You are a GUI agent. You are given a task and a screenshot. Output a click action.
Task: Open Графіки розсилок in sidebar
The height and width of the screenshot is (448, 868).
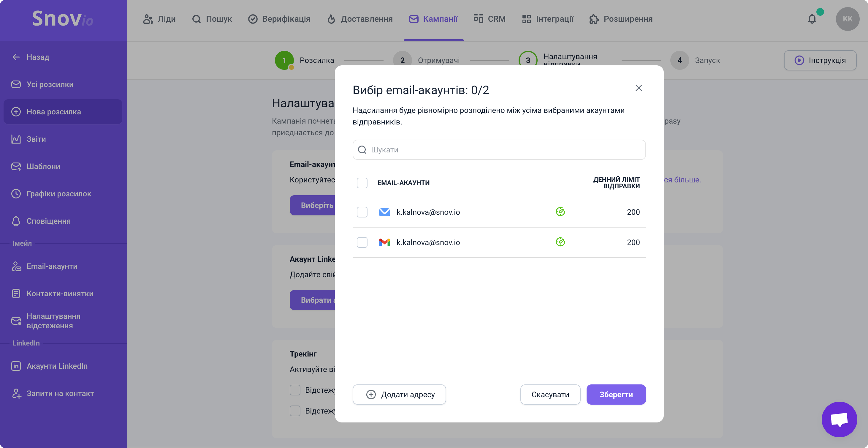pyautogui.click(x=63, y=194)
